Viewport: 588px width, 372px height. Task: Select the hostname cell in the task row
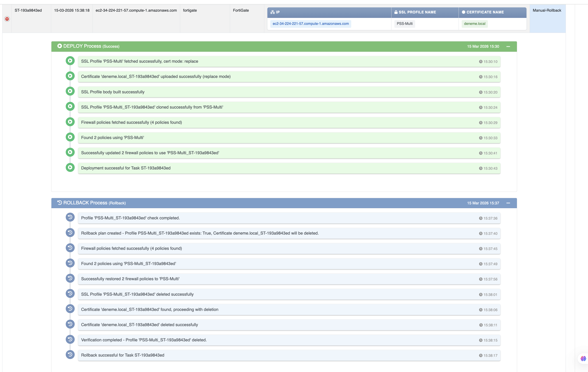[x=136, y=19]
